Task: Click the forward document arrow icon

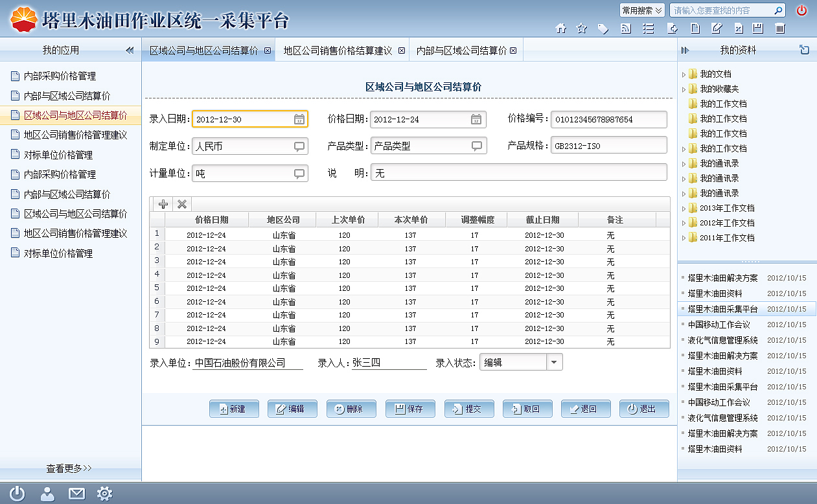Action: click(x=673, y=29)
